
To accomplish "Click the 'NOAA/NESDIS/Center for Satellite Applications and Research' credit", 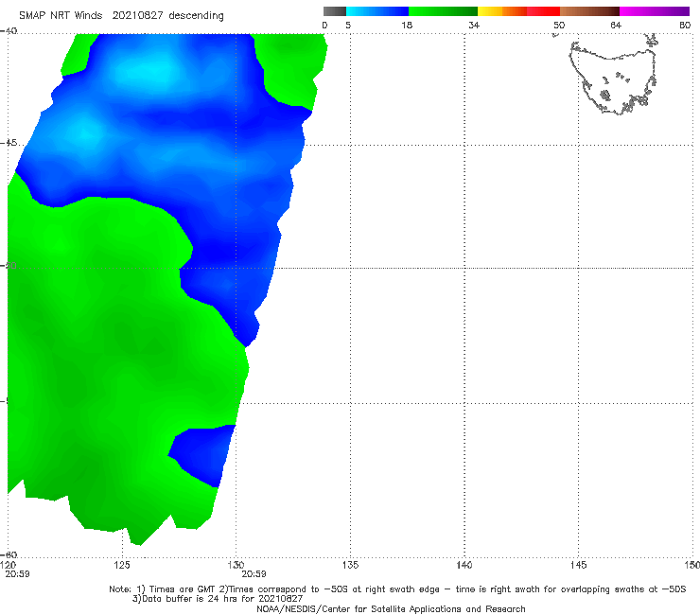I will click(x=391, y=609).
